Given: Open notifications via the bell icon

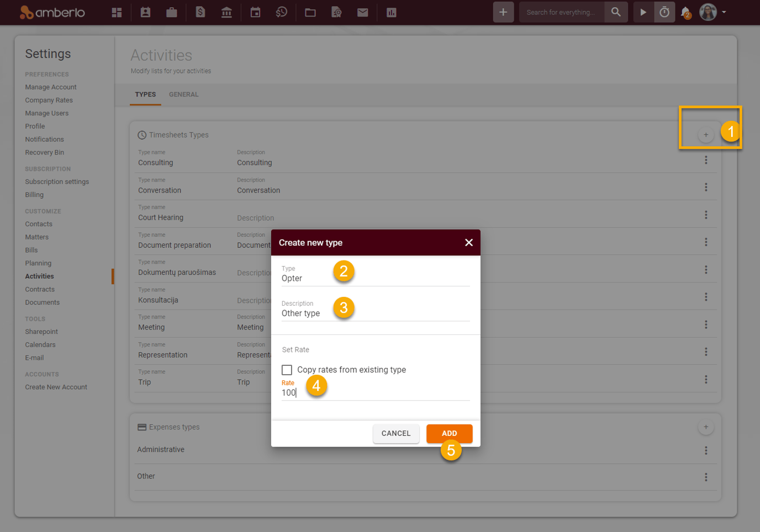Looking at the screenshot, I should pyautogui.click(x=684, y=12).
